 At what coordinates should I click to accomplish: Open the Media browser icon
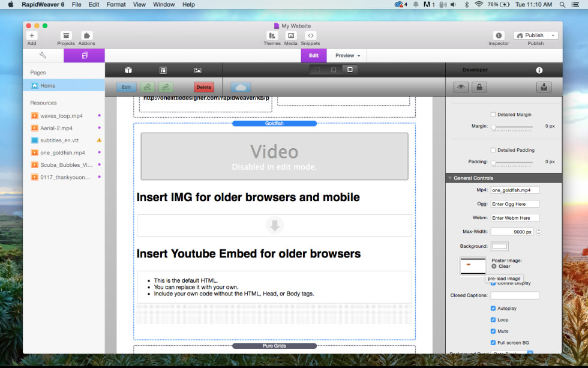[x=291, y=35]
